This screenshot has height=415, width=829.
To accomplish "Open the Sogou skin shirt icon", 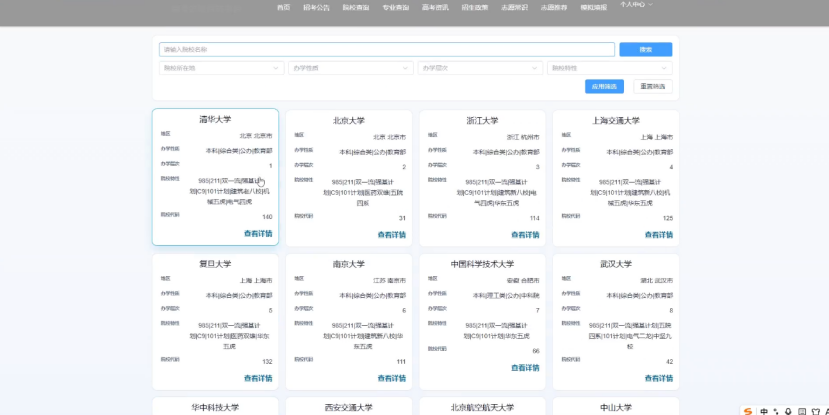I will tap(815, 411).
